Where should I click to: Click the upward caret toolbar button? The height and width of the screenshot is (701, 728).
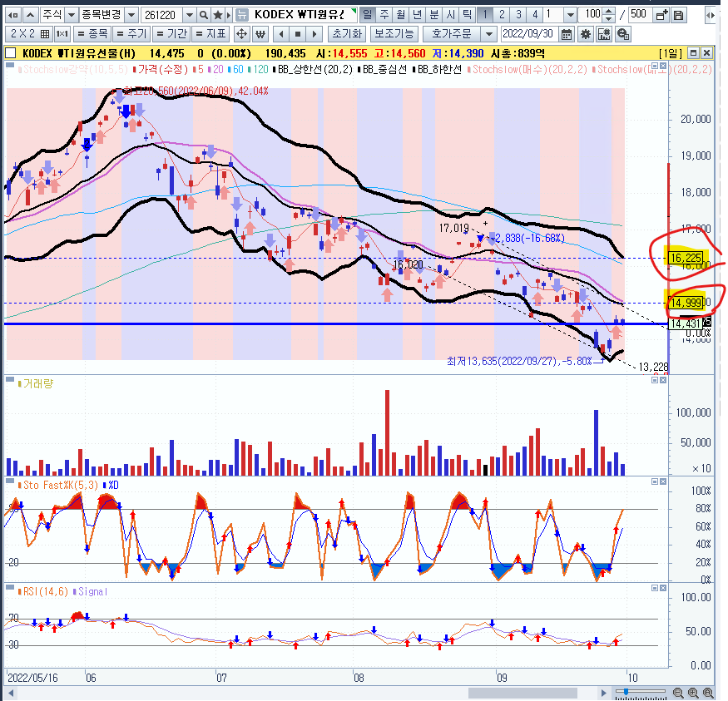point(30,15)
